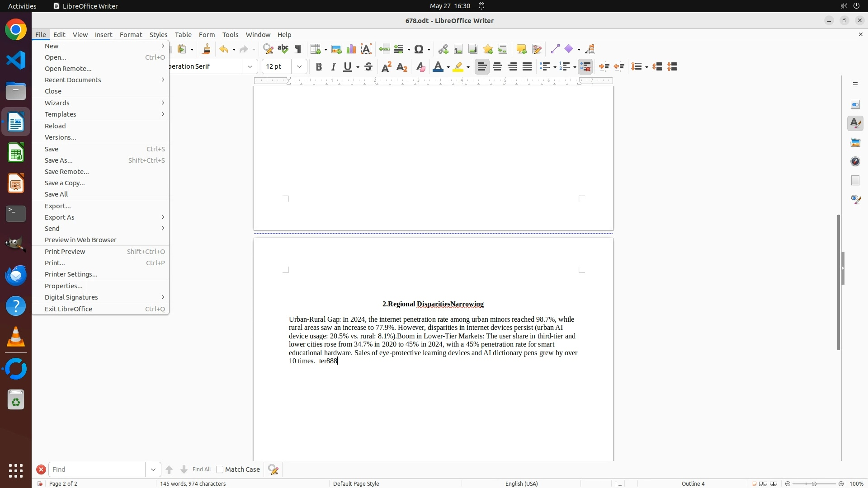The width and height of the screenshot is (868, 488).
Task: Toggle Italic formatting
Action: pos(334,67)
